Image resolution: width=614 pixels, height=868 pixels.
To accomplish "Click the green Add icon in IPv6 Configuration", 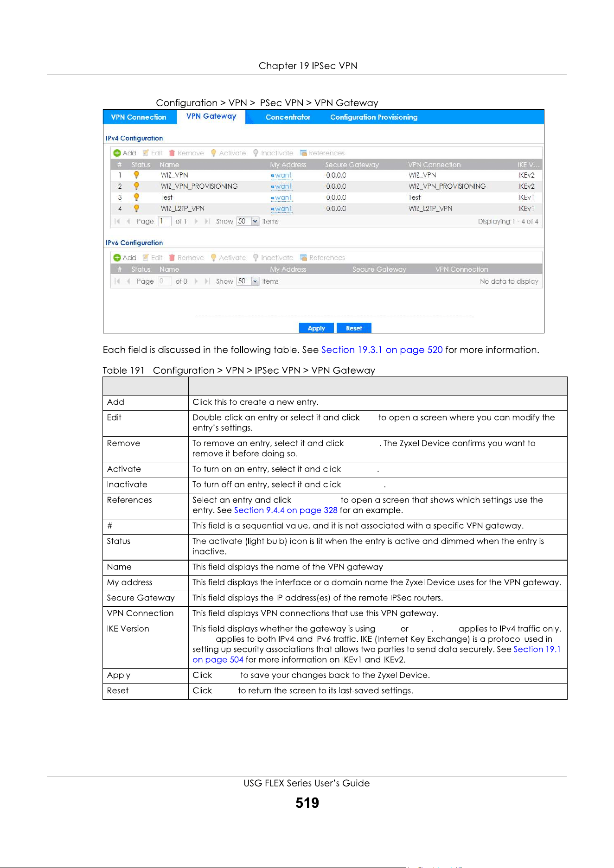I will tap(117, 258).
